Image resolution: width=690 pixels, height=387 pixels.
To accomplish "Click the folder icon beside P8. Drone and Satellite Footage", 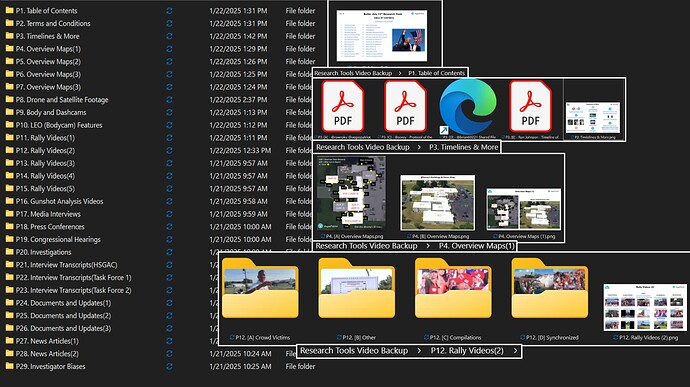I will (x=9, y=100).
